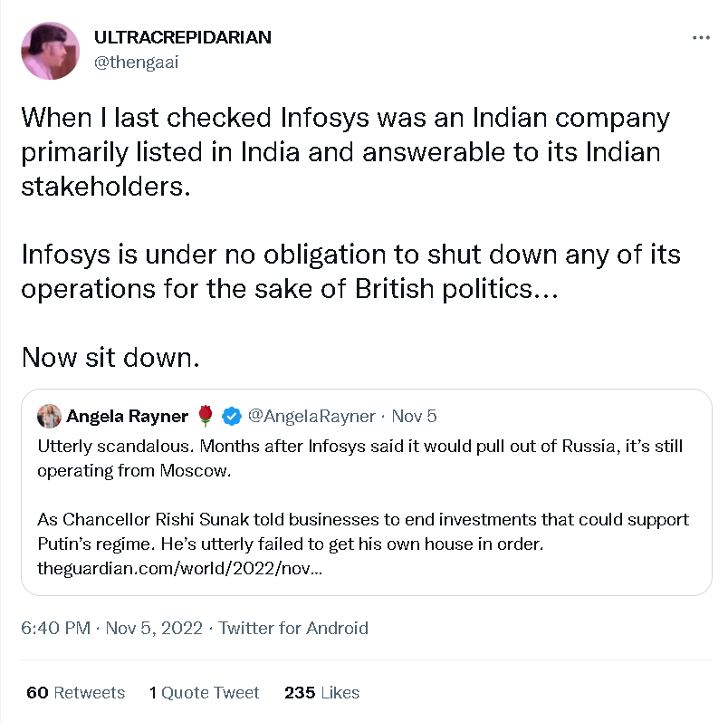View the 1 Quote Tweet
Screen dimensions: 728x722
click(205, 692)
